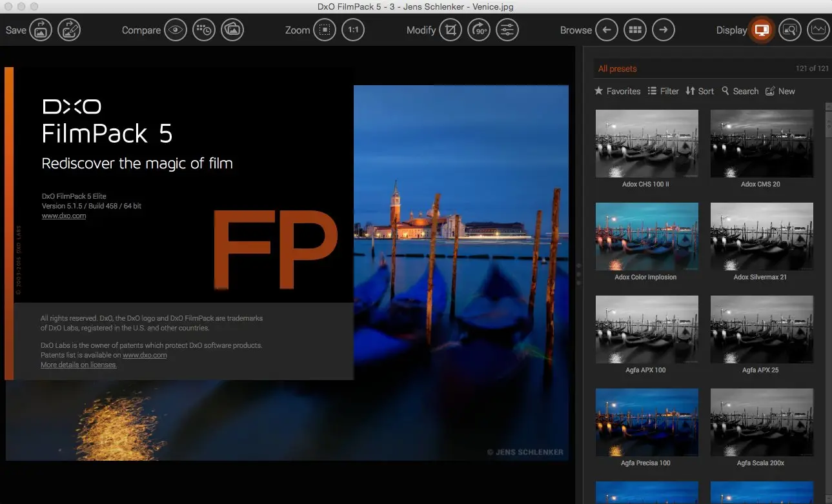Pick the Agfa Precisa 100 preset
Image resolution: width=832 pixels, height=504 pixels.
tap(647, 422)
